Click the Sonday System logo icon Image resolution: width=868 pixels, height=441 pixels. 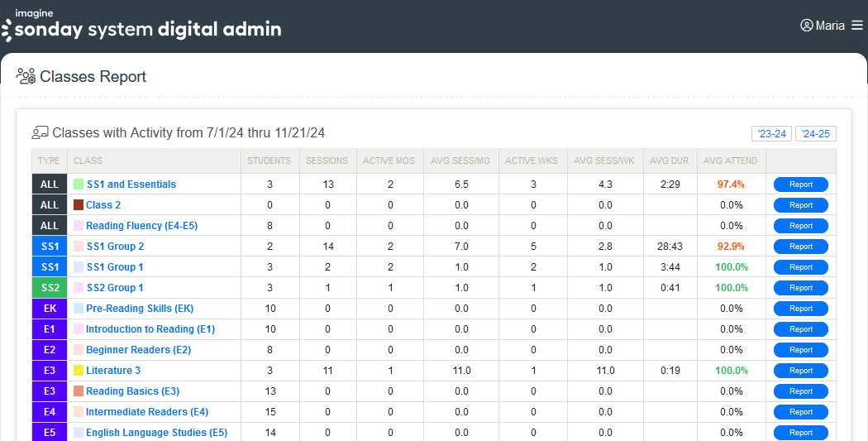pos(7,31)
